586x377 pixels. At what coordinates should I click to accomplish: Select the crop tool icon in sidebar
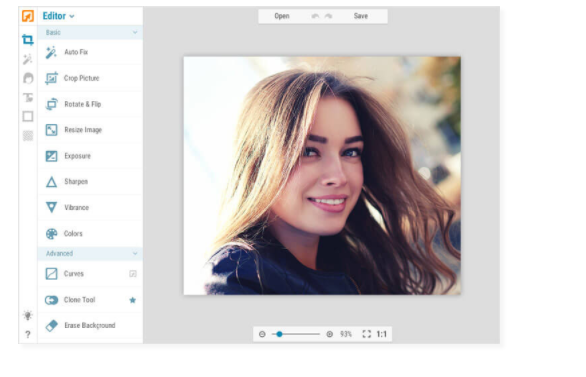coord(28,40)
